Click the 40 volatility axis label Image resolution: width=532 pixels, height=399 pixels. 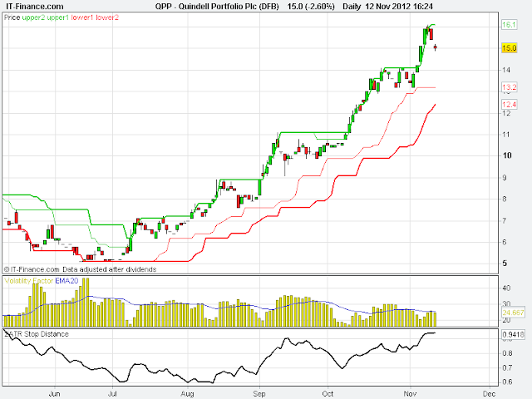(x=506, y=288)
